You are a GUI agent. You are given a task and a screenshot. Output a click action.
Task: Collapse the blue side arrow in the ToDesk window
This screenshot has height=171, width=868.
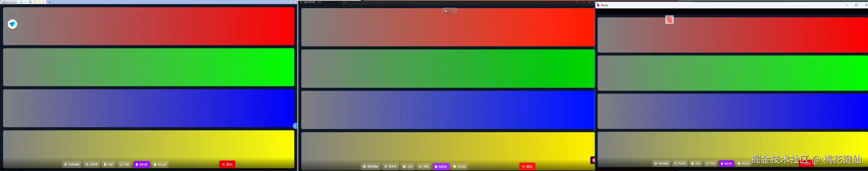coord(295,126)
